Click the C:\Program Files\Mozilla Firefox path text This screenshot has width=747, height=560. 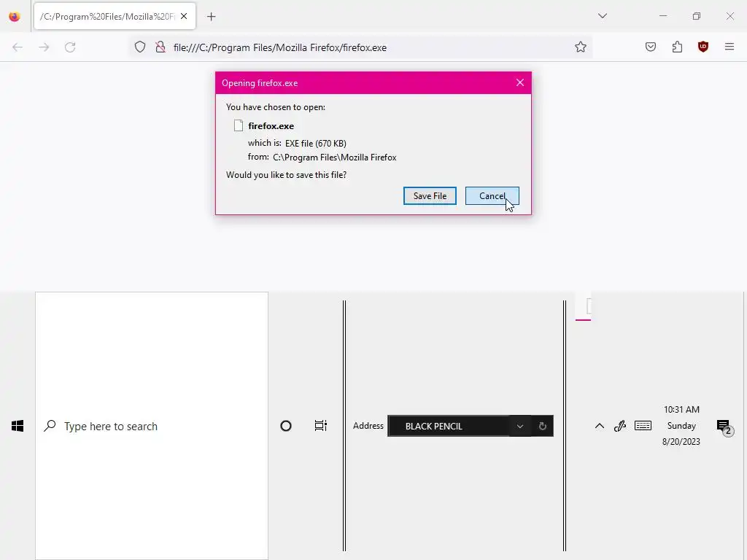[334, 157]
